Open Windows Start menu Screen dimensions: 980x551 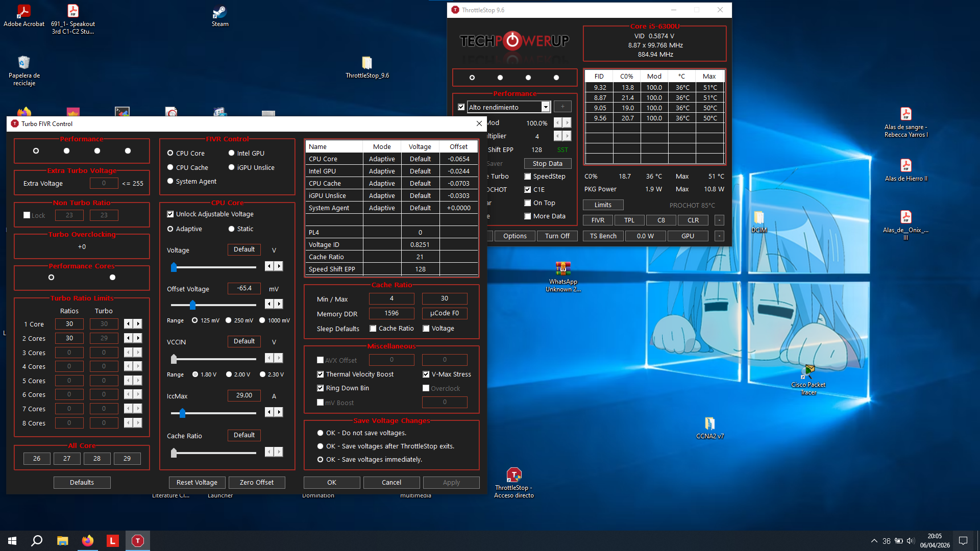click(x=12, y=541)
